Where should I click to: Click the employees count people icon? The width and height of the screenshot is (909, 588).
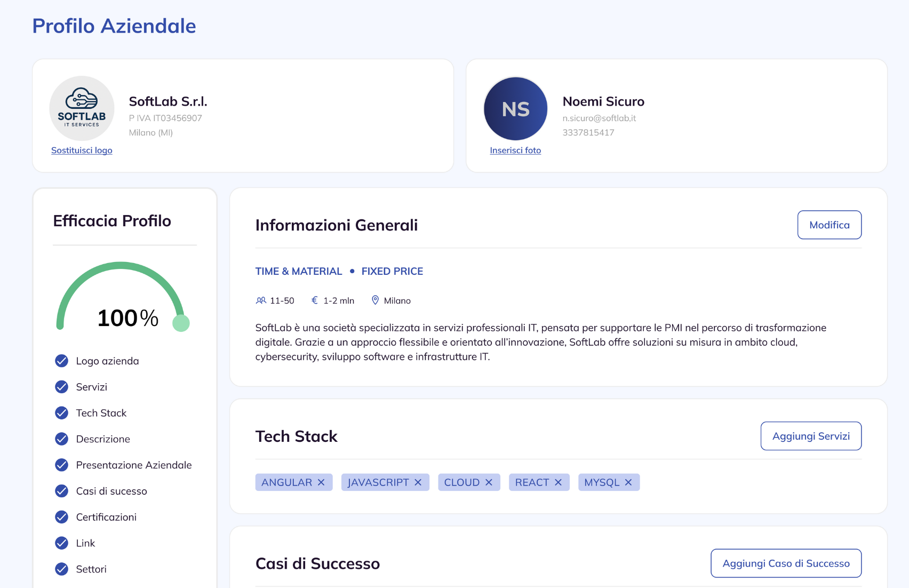(x=261, y=300)
